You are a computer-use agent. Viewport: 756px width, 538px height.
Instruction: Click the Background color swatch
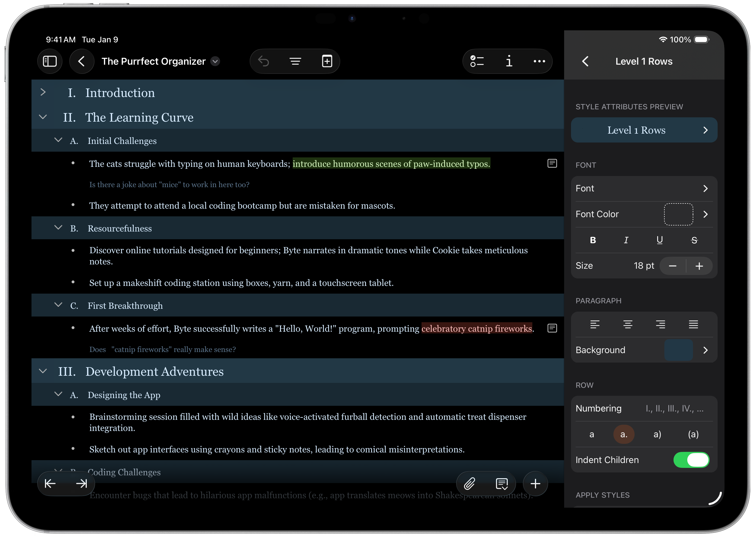pyautogui.click(x=678, y=350)
